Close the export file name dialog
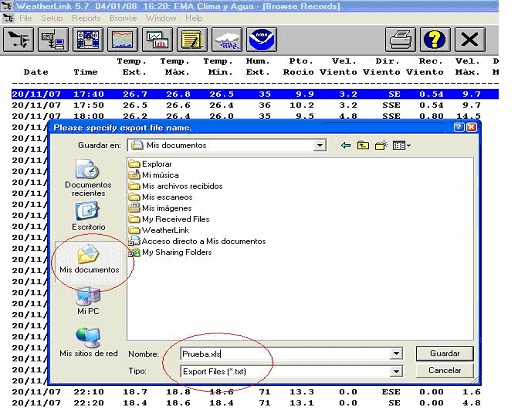This screenshot has width=517, height=408. coord(471,127)
